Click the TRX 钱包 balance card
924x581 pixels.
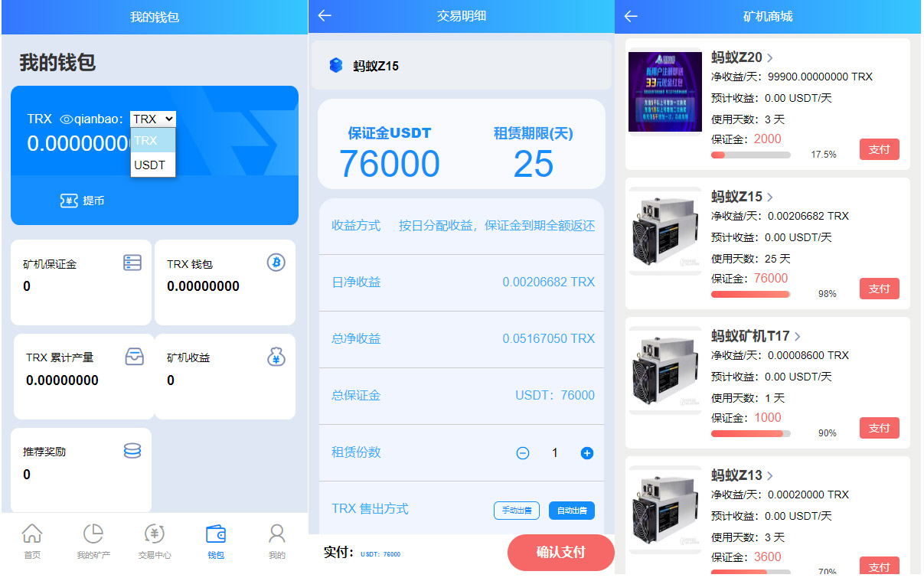point(225,282)
